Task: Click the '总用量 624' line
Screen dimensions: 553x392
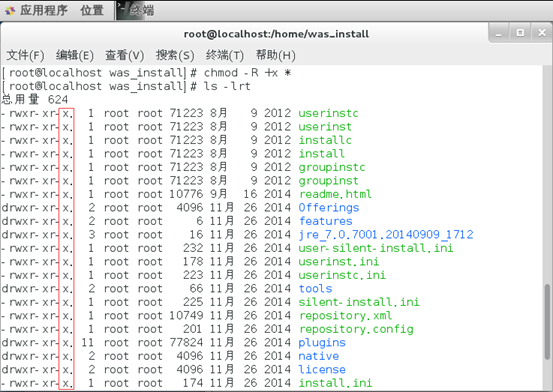Action: [x=35, y=99]
